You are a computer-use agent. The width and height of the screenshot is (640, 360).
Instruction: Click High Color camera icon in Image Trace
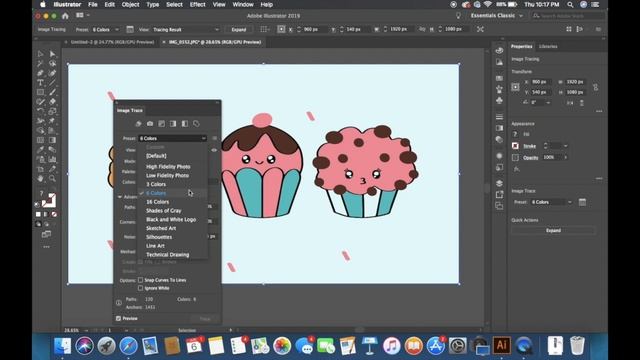click(150, 124)
